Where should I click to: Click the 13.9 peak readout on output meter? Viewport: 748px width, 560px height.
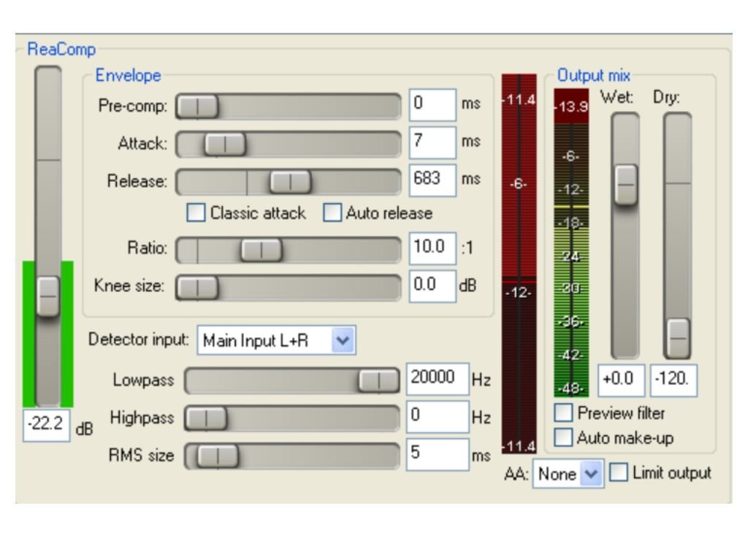coord(571,107)
